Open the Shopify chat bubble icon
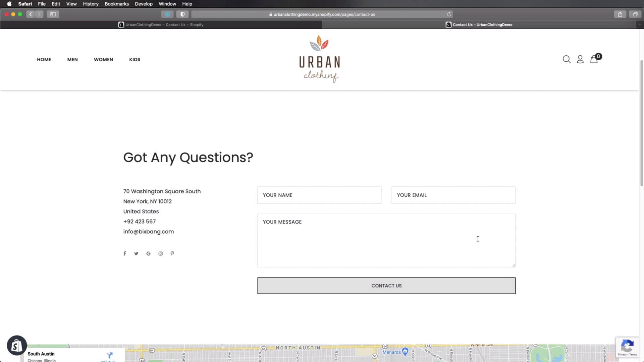Image resolution: width=644 pixels, height=362 pixels. point(16,345)
